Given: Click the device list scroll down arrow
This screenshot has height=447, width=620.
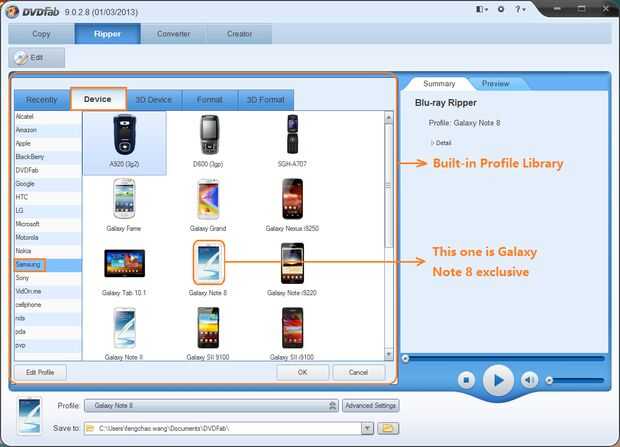Looking at the screenshot, I should [389, 354].
